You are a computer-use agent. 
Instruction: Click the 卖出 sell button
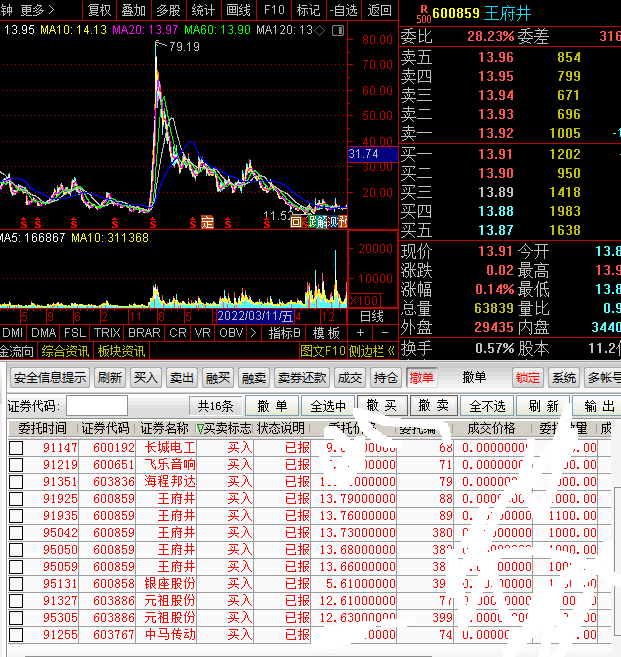click(181, 378)
